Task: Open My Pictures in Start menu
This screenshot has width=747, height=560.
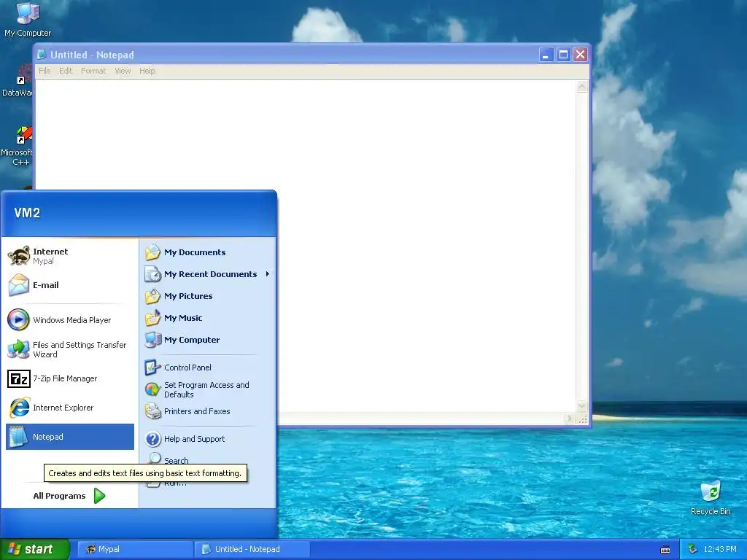Action: click(x=208, y=296)
